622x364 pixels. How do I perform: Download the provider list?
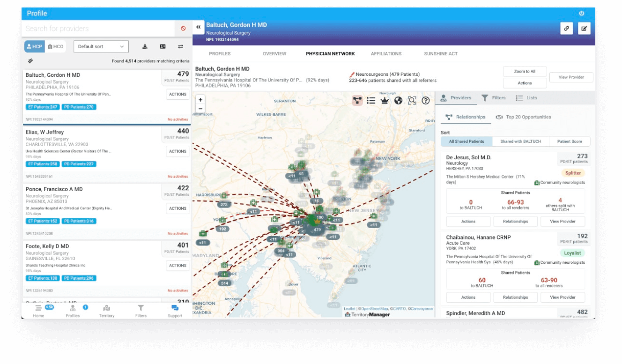point(145,46)
